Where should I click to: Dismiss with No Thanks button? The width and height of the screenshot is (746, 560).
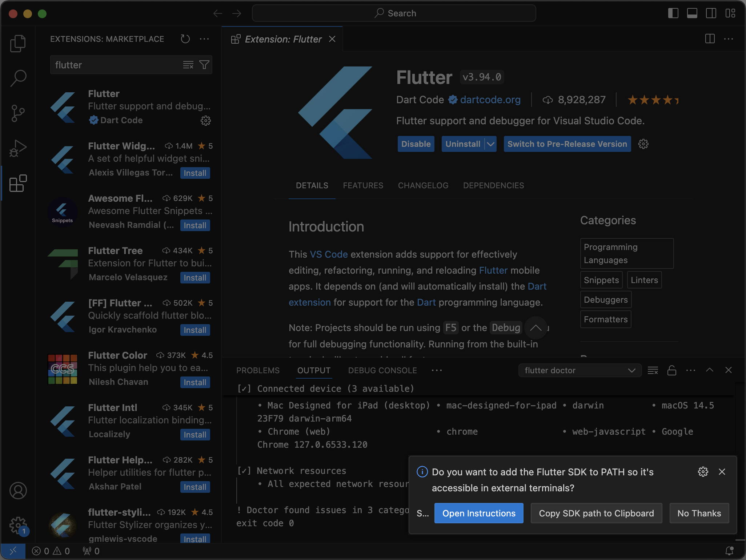click(699, 513)
